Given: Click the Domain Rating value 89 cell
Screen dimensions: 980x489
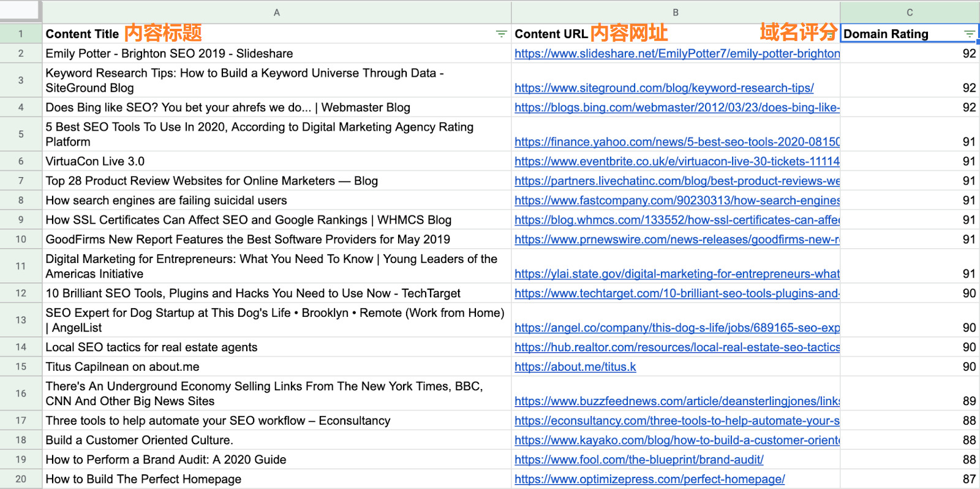Looking at the screenshot, I should (910, 394).
